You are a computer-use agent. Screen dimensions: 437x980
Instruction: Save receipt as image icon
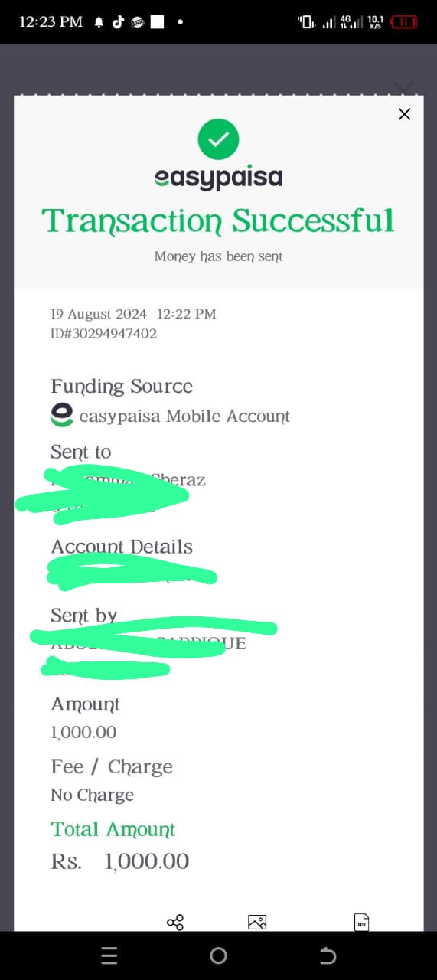click(257, 922)
